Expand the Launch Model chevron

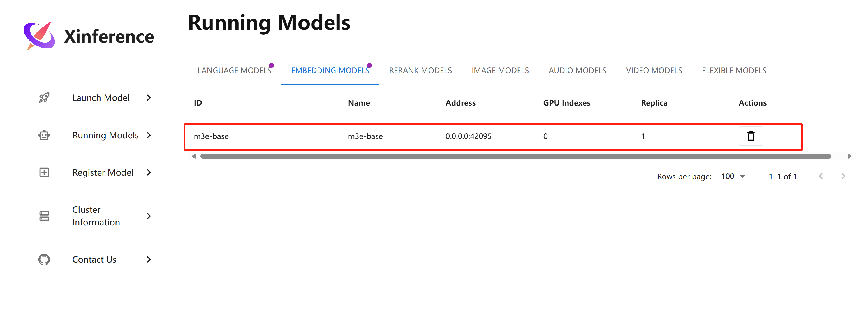click(149, 98)
